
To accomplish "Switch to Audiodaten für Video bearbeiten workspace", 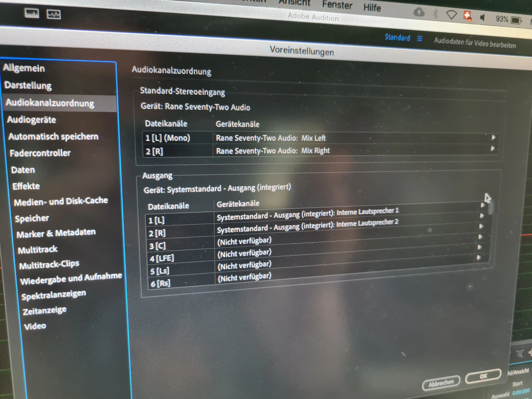I will (475, 43).
